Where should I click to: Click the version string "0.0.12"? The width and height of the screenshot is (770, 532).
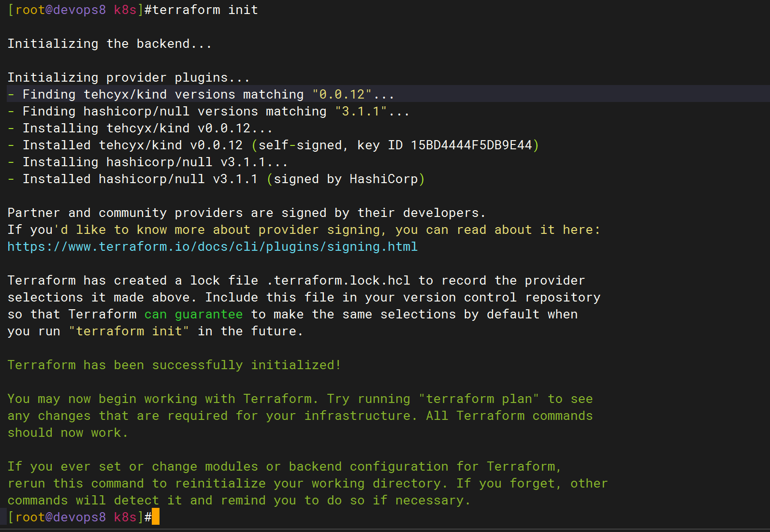pyautogui.click(x=342, y=94)
